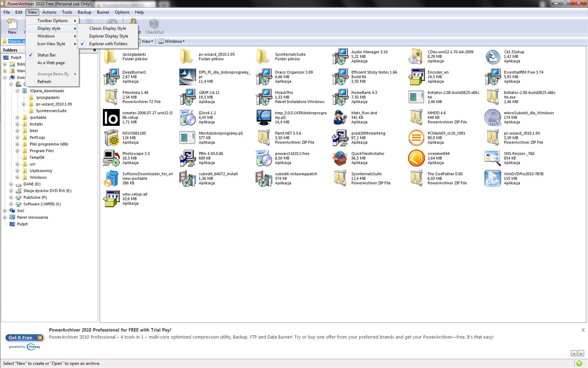588x368 pixels.
Task: Click the CheckOut toolbar icon
Action: pyautogui.click(x=154, y=26)
